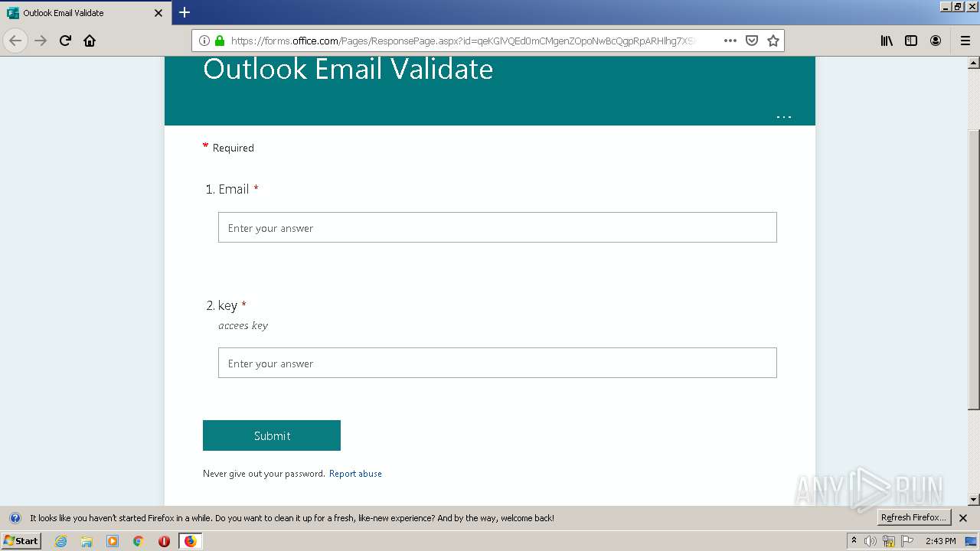Launch Opera from the taskbar
Image resolution: width=980 pixels, height=551 pixels.
(164, 541)
